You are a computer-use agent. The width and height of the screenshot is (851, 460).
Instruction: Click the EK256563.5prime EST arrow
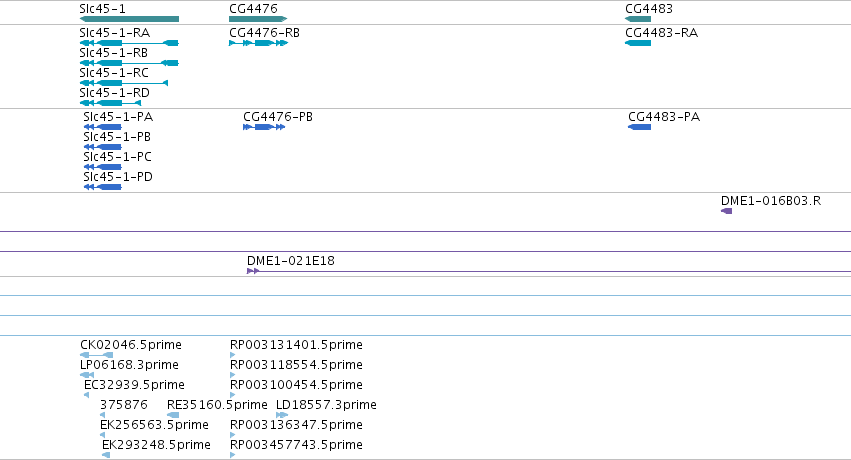click(x=103, y=436)
